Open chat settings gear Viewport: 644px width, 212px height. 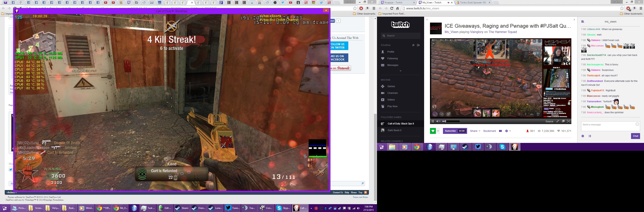pos(583,136)
